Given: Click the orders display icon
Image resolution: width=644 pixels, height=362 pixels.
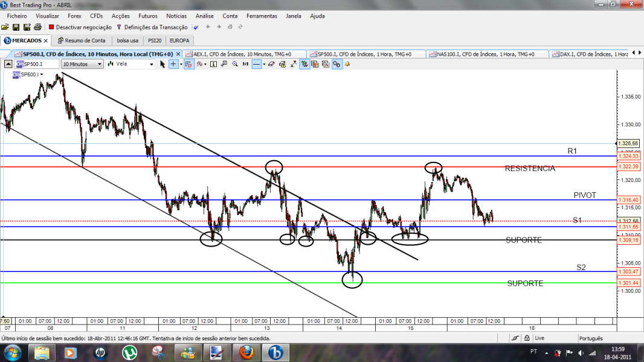Looking at the screenshot, I should point(315,64).
